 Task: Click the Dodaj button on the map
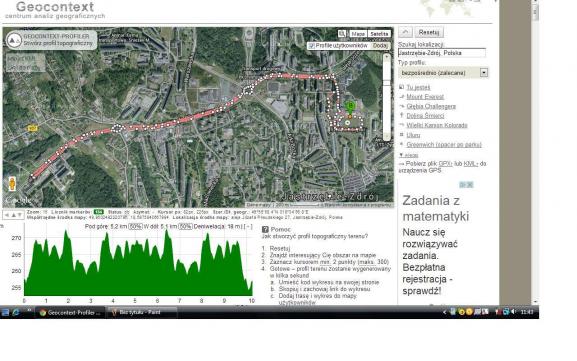tap(380, 46)
